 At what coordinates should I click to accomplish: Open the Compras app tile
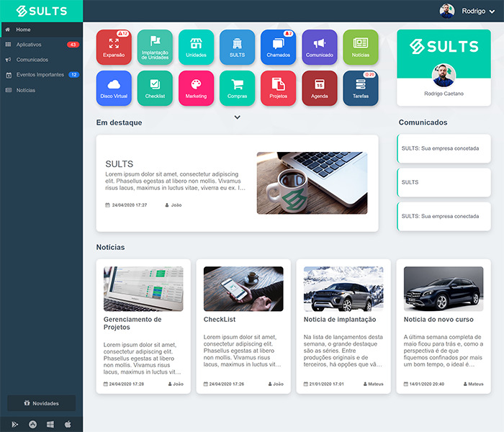coord(237,89)
